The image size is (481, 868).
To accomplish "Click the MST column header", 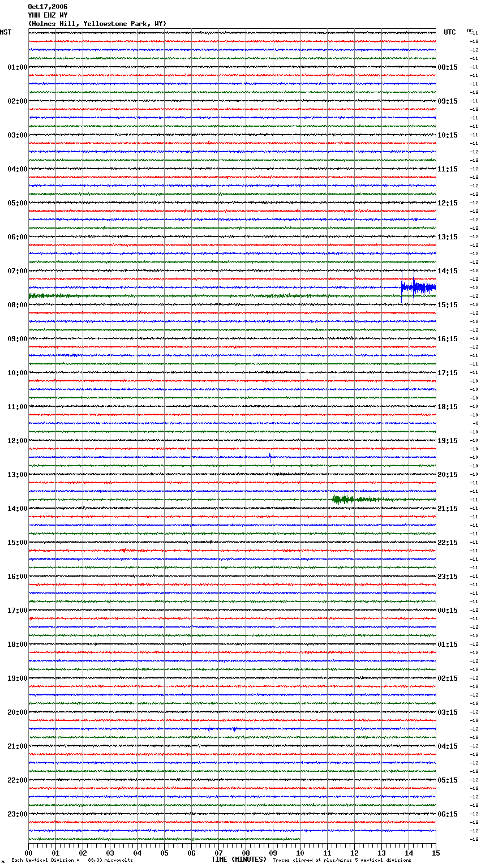I will (6, 32).
